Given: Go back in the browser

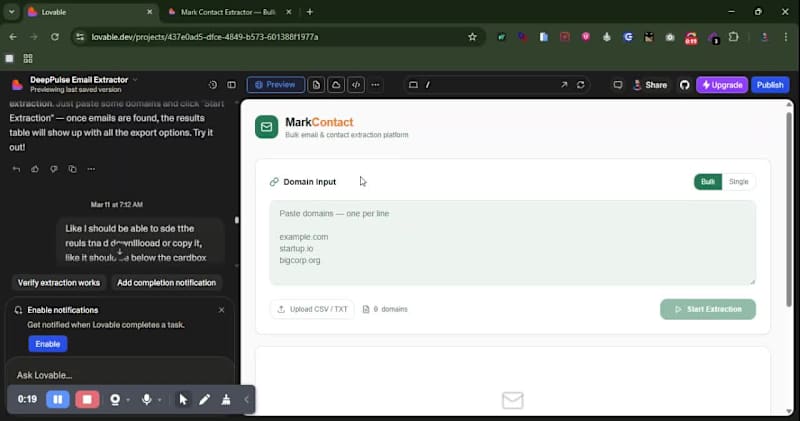Looking at the screenshot, I should pyautogui.click(x=13, y=37).
